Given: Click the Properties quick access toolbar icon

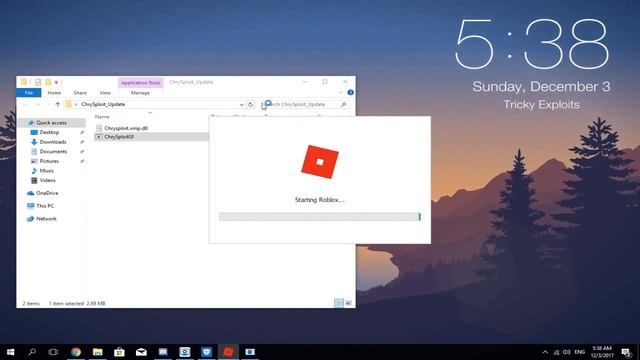Looking at the screenshot, I should (38, 82).
